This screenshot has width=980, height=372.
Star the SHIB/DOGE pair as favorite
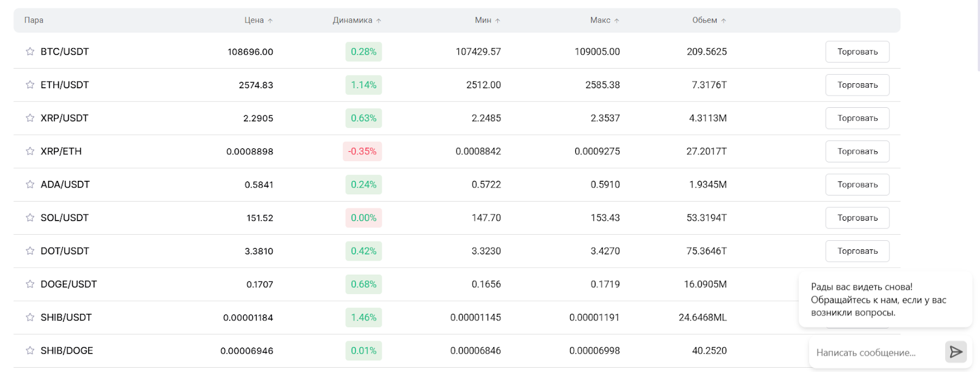tap(30, 350)
